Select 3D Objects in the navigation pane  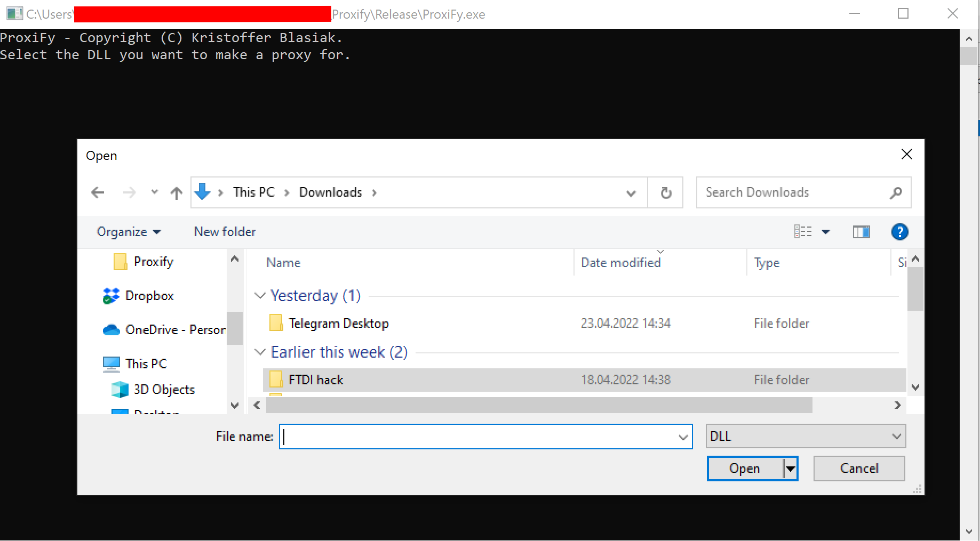point(164,390)
